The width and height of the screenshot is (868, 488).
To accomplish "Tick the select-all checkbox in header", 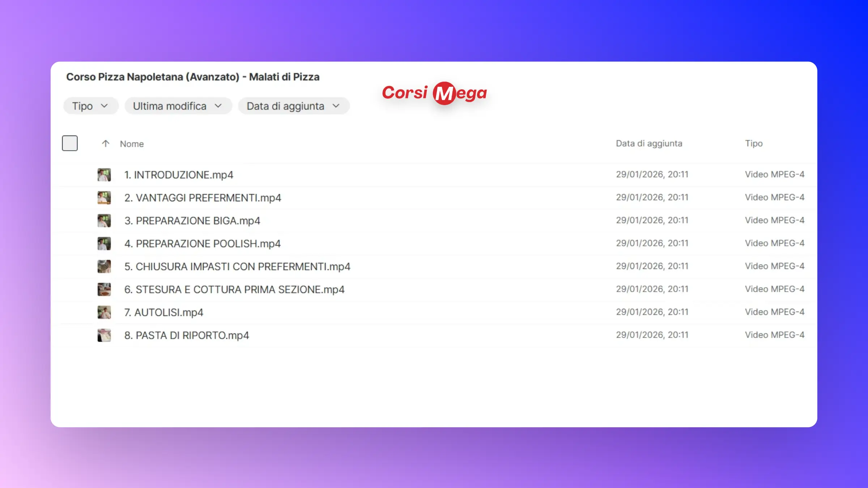I will pos(70,143).
